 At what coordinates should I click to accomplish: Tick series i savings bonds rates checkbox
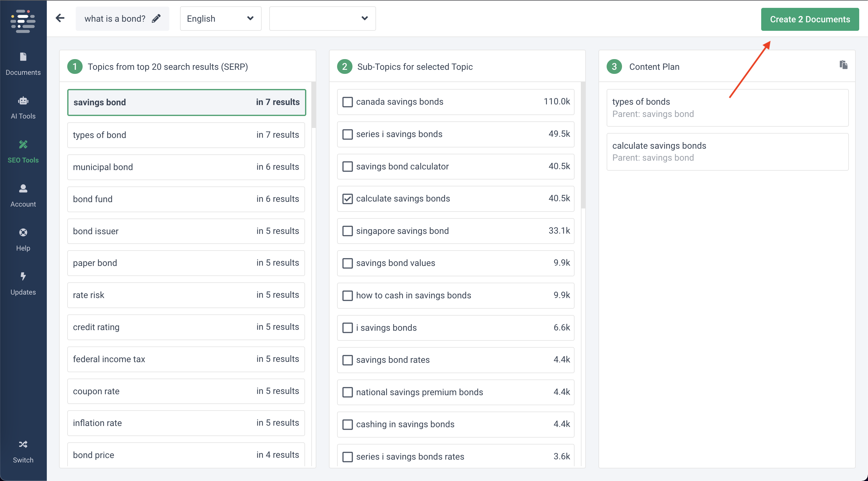tap(347, 457)
